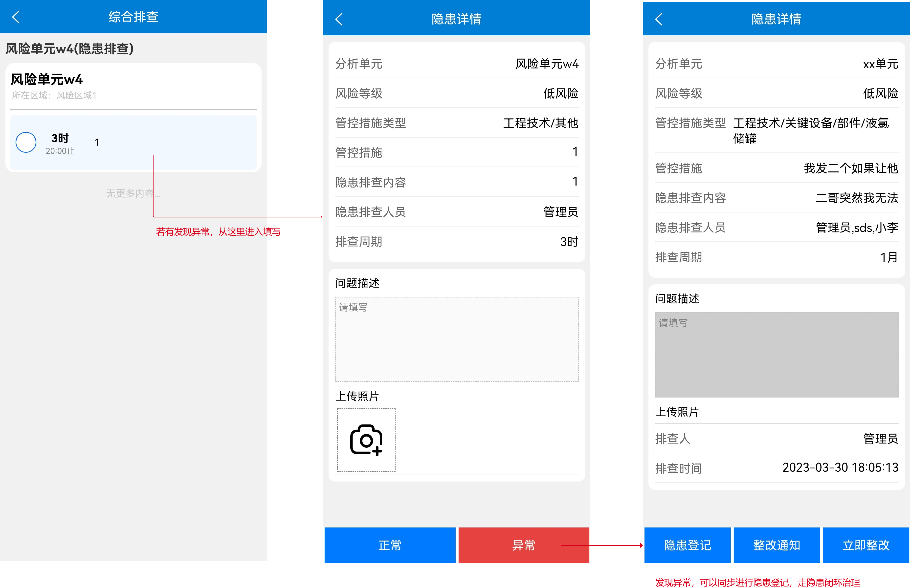Open the 风险单元w4 card title
Image resolution: width=910 pixels, height=588 pixels.
click(x=47, y=79)
